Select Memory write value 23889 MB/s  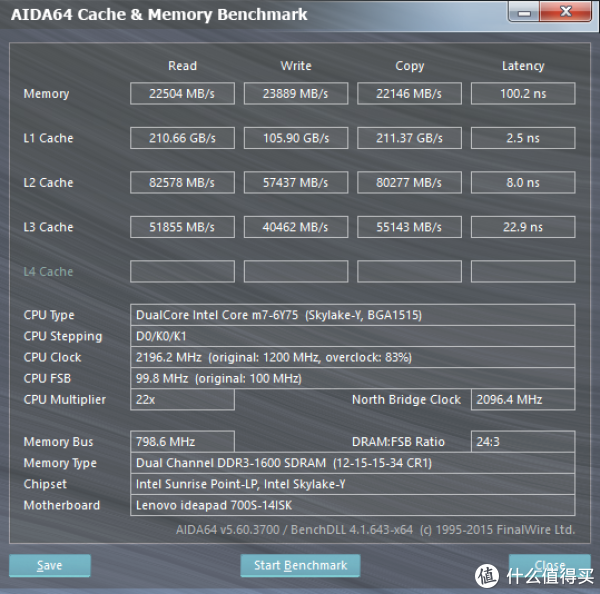(x=296, y=93)
